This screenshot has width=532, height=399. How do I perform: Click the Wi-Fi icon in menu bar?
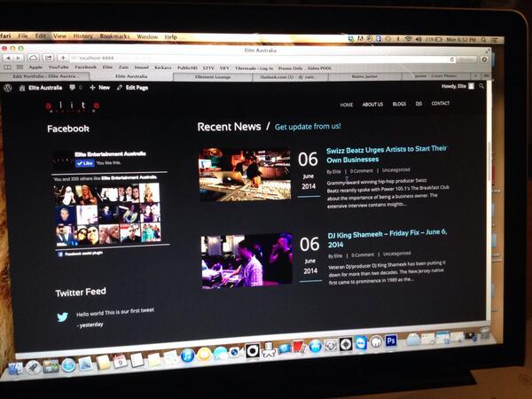coord(409,39)
